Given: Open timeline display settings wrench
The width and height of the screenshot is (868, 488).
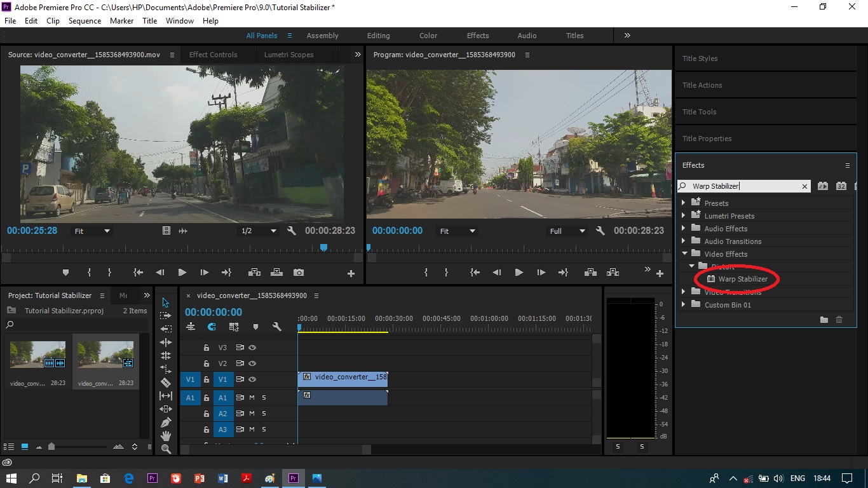Looking at the screenshot, I should pos(277,327).
